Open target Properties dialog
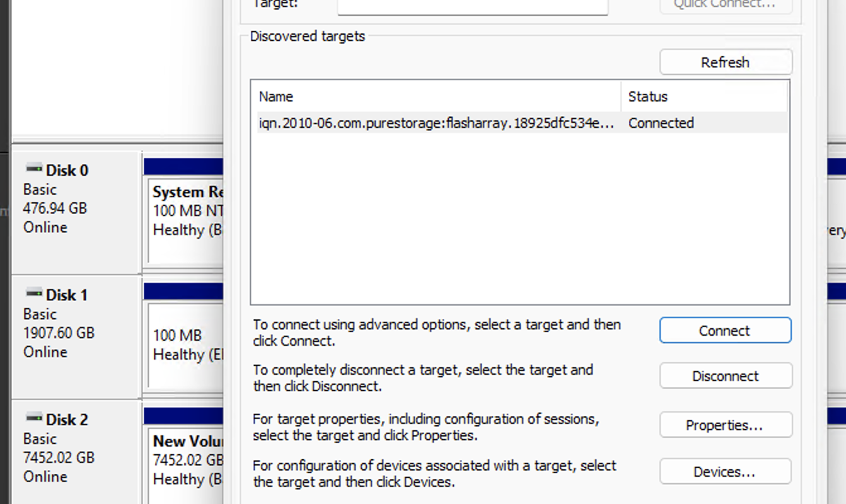This screenshot has width=846, height=504. pos(725,425)
